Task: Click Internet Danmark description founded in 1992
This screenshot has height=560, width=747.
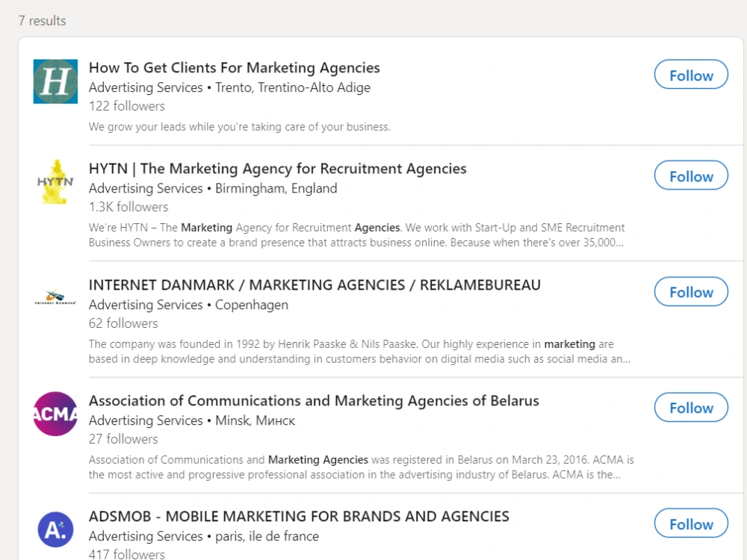Action: click(360, 352)
